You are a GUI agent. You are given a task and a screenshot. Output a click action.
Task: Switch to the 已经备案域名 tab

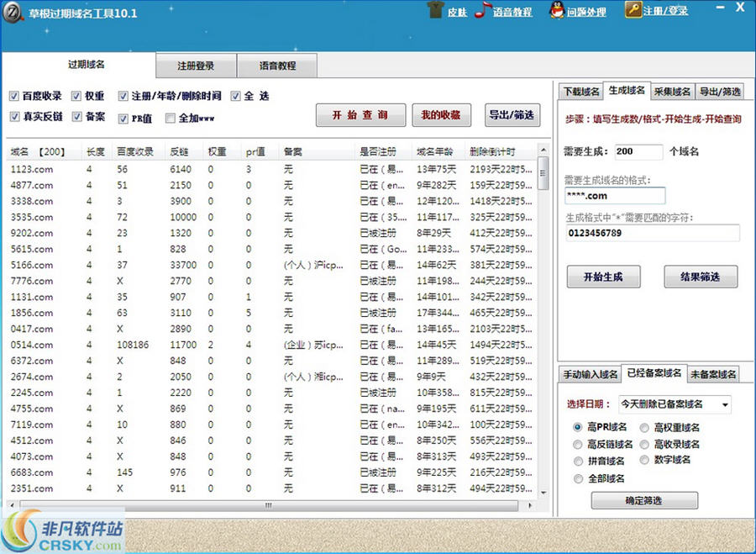click(x=654, y=373)
